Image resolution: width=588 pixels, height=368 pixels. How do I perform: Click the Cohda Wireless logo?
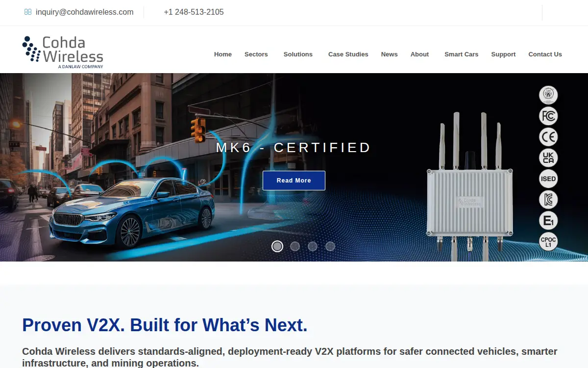(63, 52)
